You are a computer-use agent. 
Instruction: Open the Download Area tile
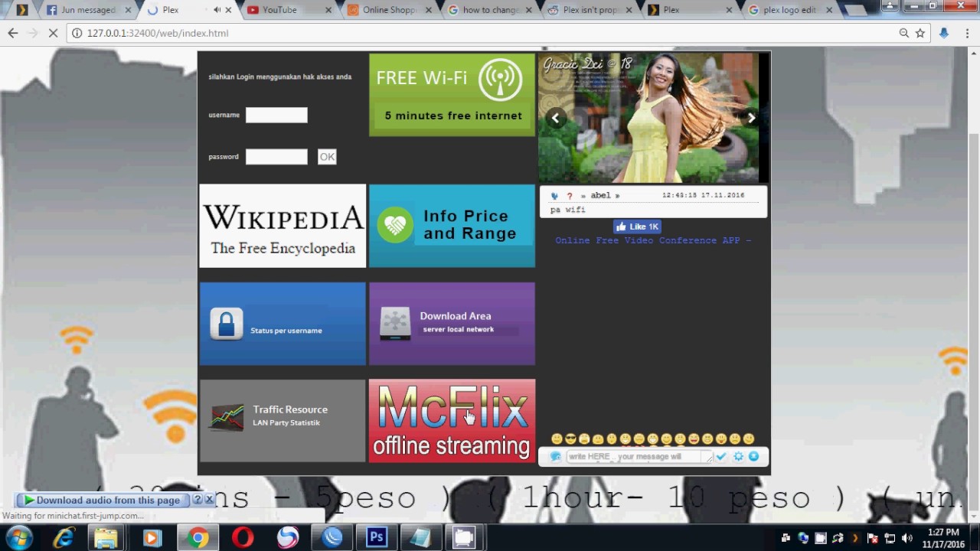pos(452,324)
